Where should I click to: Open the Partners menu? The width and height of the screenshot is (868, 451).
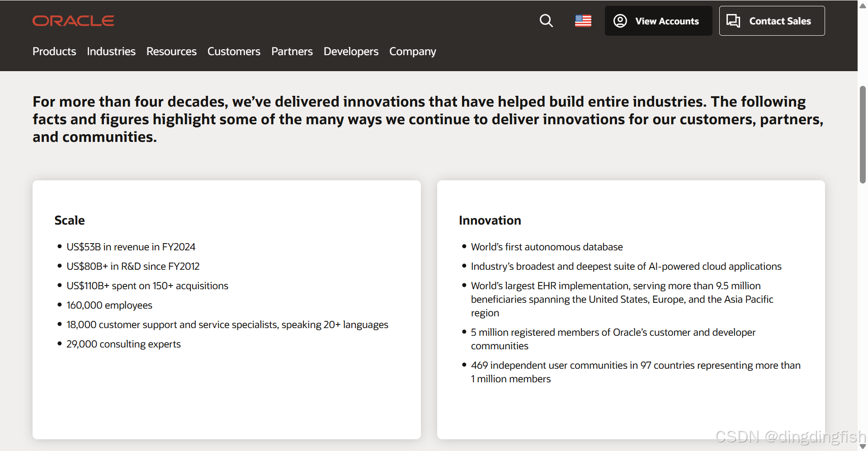pyautogui.click(x=292, y=52)
